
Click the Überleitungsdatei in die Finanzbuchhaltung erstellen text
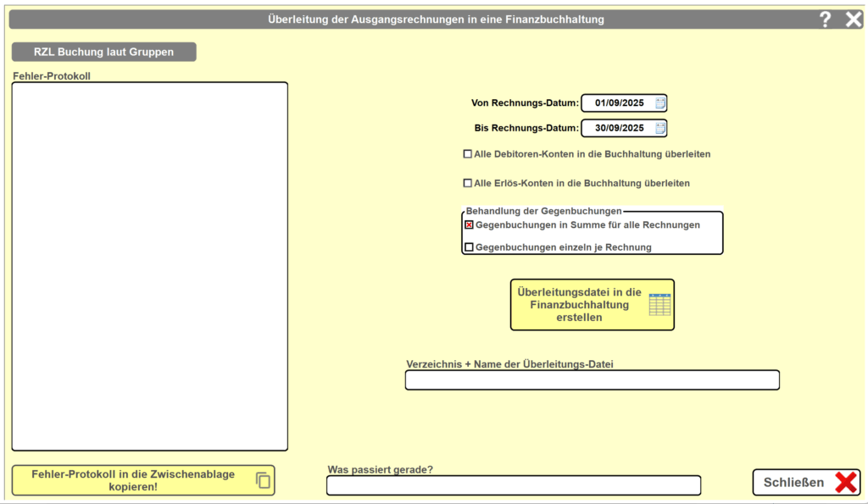click(573, 305)
